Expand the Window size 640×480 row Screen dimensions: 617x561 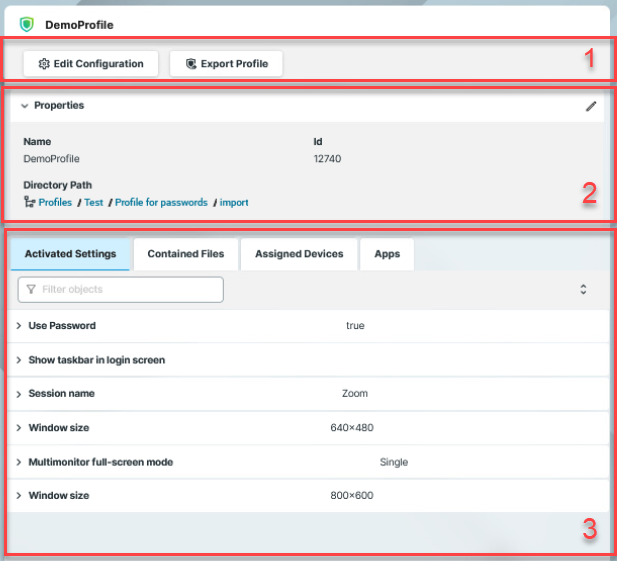pyautogui.click(x=19, y=428)
